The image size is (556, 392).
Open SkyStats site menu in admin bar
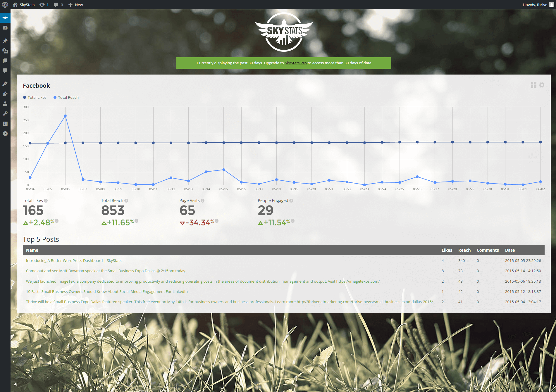pyautogui.click(x=24, y=5)
